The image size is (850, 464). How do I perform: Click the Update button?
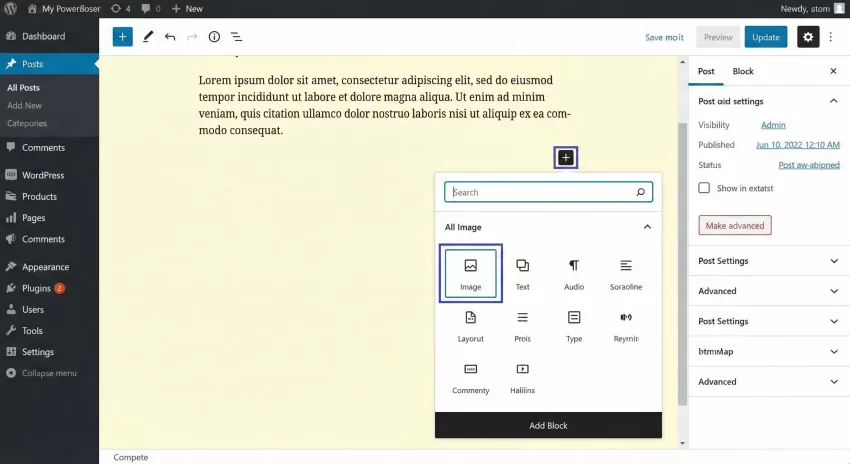765,37
